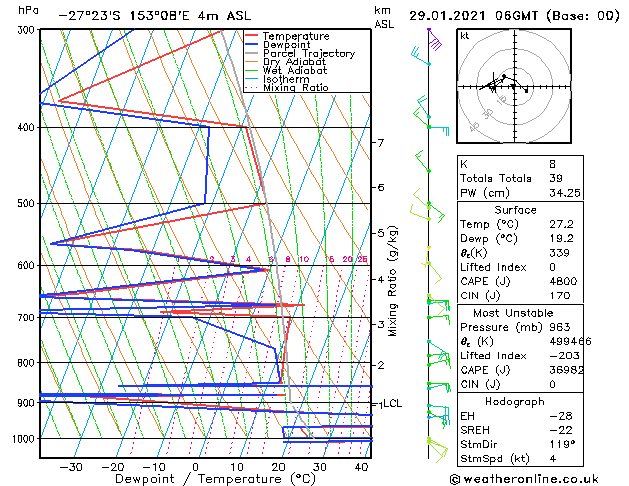Click the date label 29.01.2021 06GMT
This screenshot has height=486, width=629.
point(473,16)
